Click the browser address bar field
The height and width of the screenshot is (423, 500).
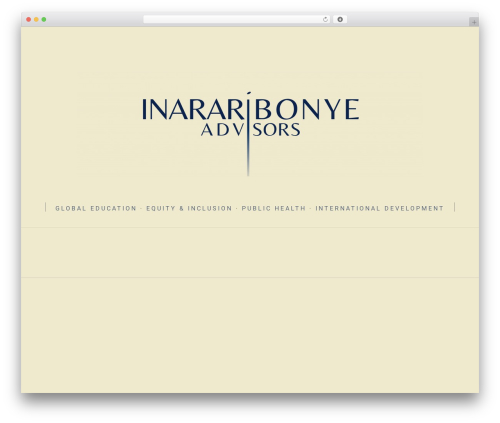(237, 20)
